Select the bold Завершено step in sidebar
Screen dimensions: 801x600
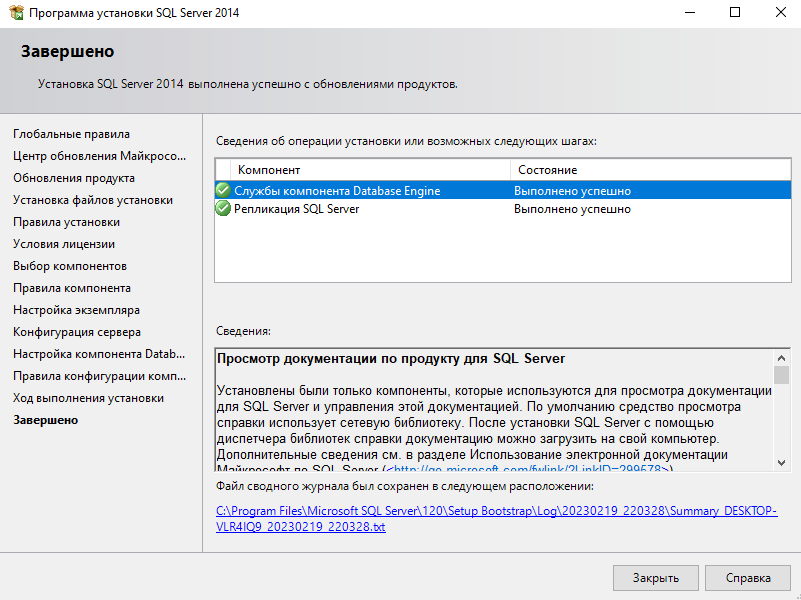45,420
